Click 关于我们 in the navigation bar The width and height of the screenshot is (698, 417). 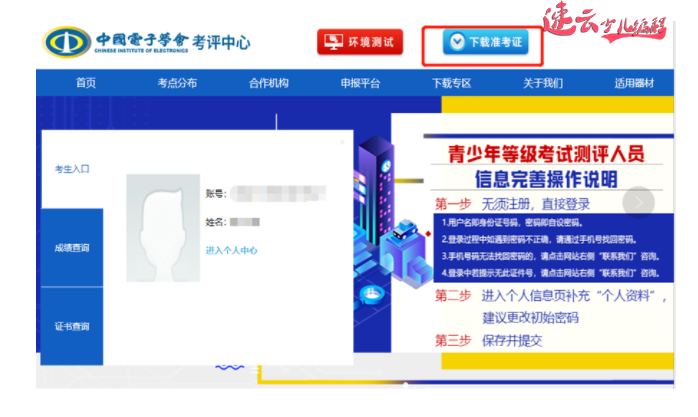tap(542, 84)
